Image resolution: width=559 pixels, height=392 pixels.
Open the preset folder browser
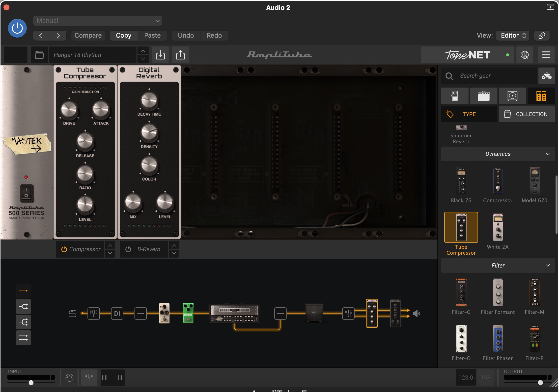[x=39, y=55]
